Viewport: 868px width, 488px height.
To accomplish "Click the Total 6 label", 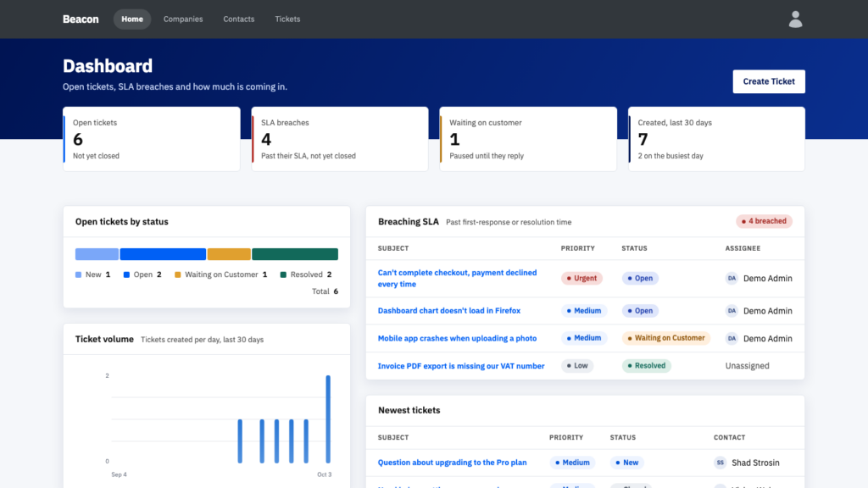I will [x=325, y=291].
